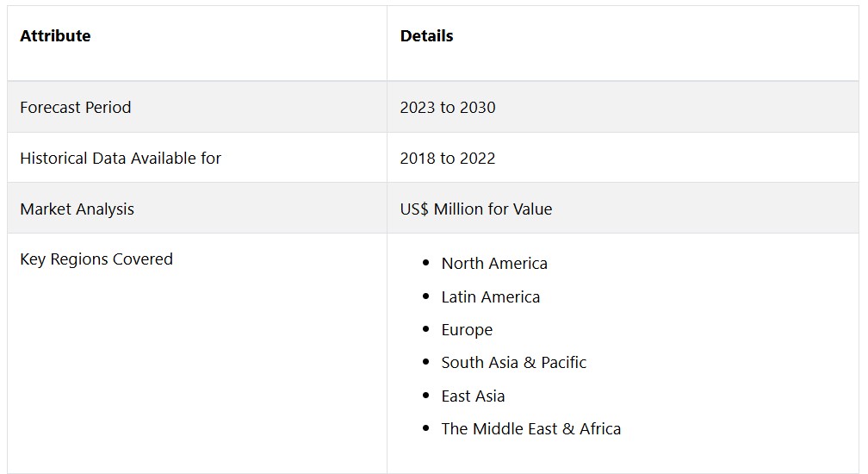This screenshot has width=868, height=474.
Task: Select the Market Analysis cell
Action: [77, 209]
